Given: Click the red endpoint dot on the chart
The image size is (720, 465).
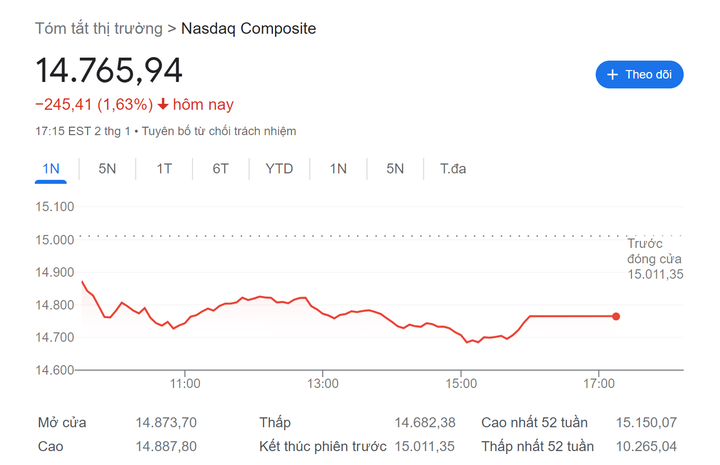Looking at the screenshot, I should (616, 316).
